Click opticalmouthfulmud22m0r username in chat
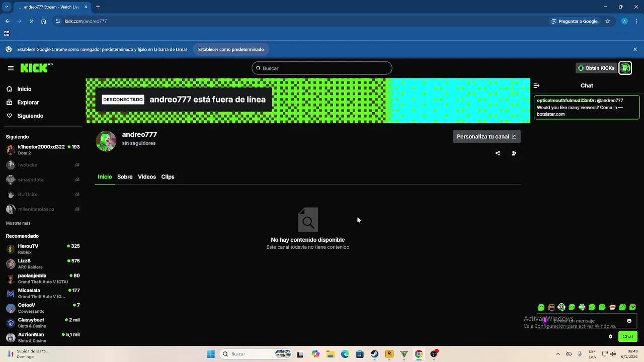The height and width of the screenshot is (362, 644). 566,101
